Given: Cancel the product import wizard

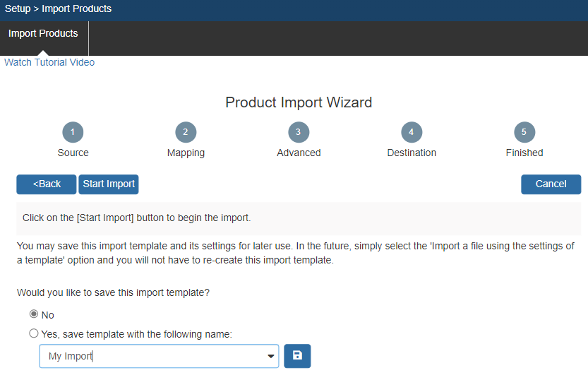Looking at the screenshot, I should coord(551,184).
